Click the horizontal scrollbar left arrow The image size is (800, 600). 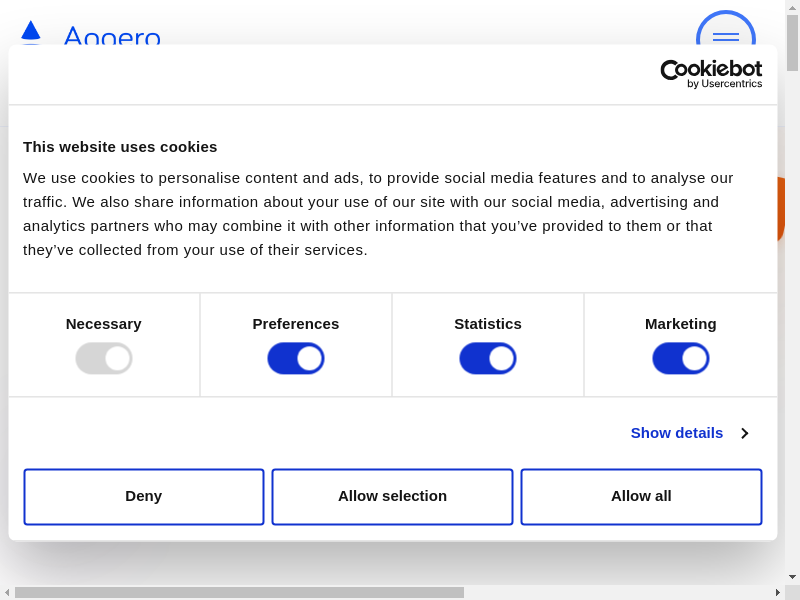7,592
